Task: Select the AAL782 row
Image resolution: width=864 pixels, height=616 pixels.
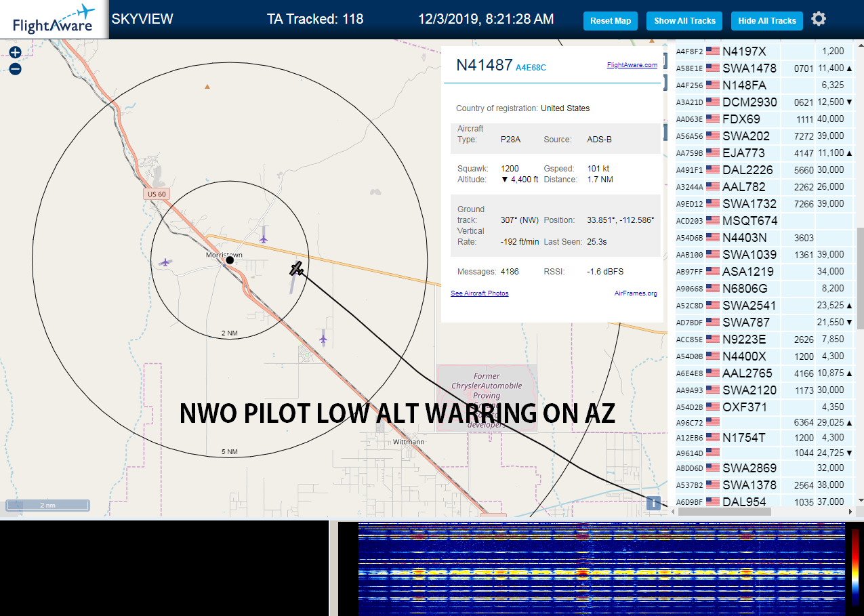Action: pyautogui.click(x=764, y=186)
